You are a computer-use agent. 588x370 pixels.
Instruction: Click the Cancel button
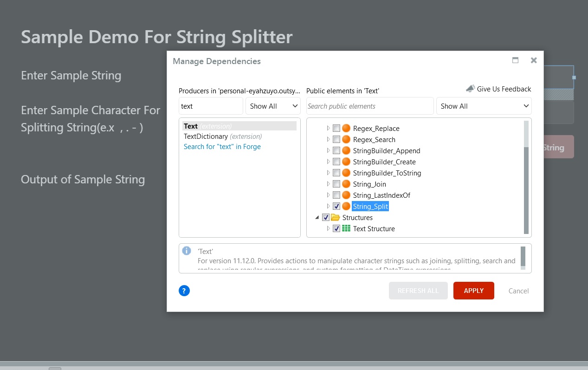(518, 291)
